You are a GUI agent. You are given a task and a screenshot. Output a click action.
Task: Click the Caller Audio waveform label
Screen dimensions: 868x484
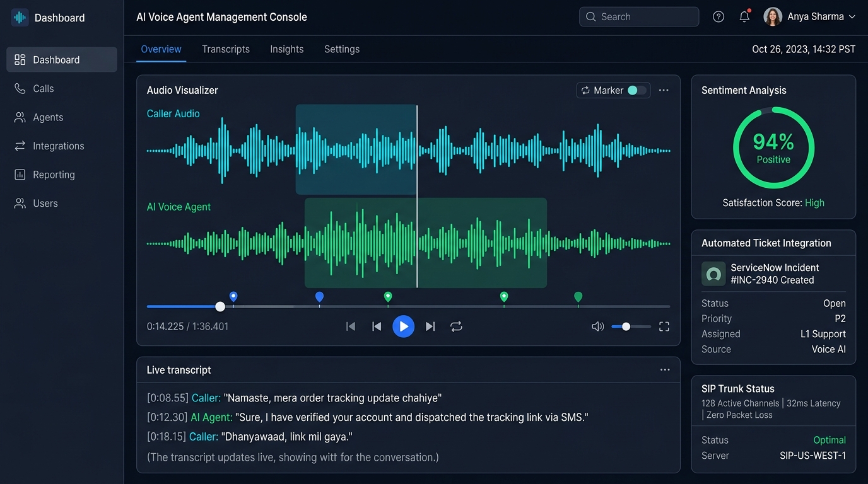[173, 113]
